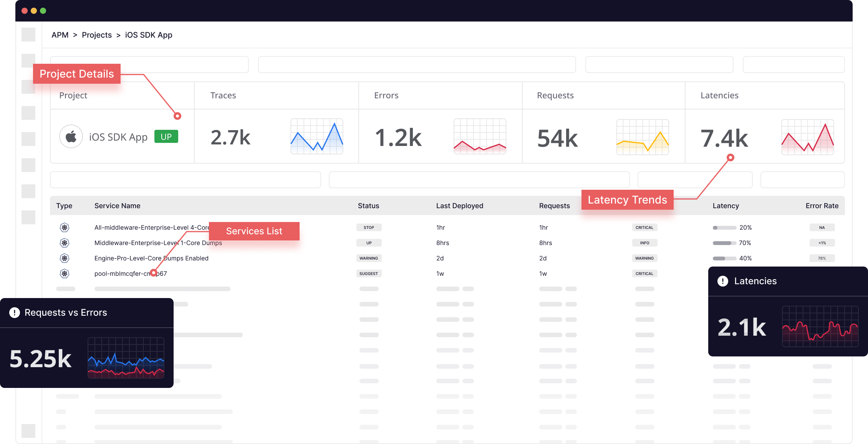Image resolution: width=868 pixels, height=444 pixels.
Task: Click alert icon in Requests vs Errors card
Action: pyautogui.click(x=15, y=313)
